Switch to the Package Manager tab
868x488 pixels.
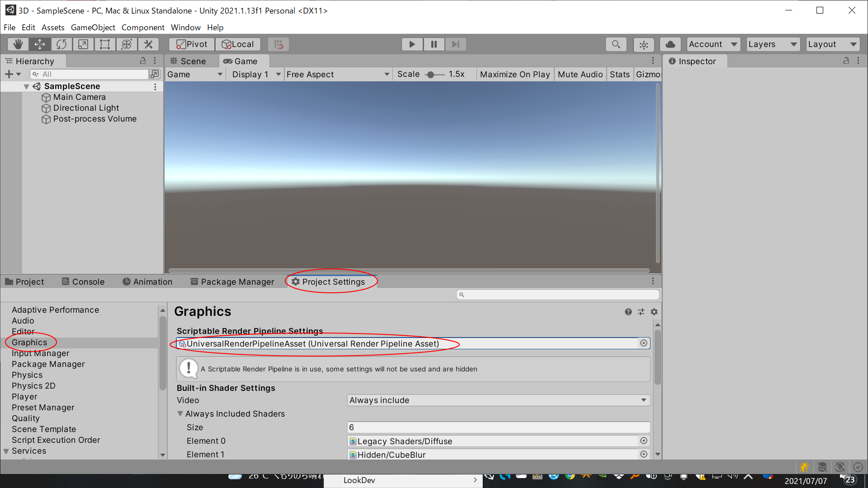(x=232, y=282)
